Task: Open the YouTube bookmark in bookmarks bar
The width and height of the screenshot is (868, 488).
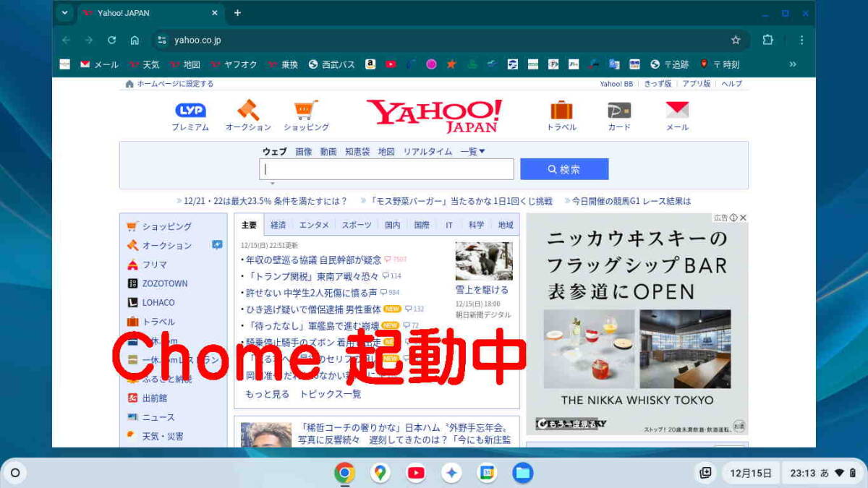Action: (391, 64)
